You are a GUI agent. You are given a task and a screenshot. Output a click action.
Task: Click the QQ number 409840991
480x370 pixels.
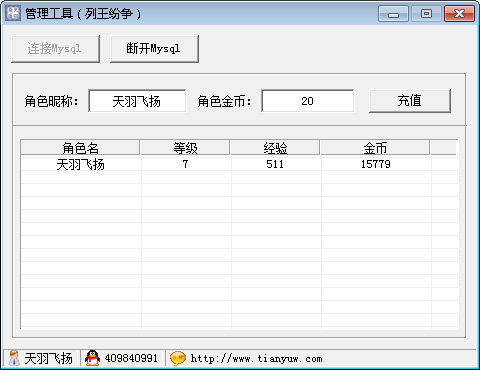click(131, 358)
